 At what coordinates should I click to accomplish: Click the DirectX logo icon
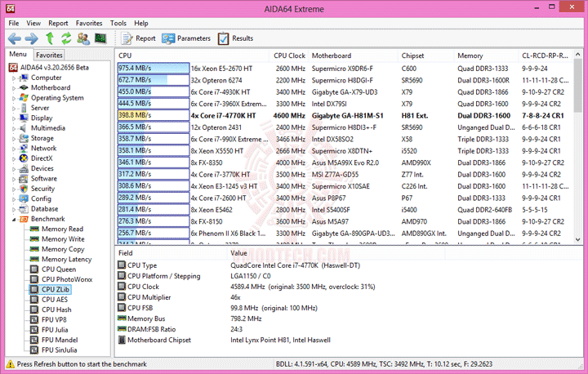[24, 158]
